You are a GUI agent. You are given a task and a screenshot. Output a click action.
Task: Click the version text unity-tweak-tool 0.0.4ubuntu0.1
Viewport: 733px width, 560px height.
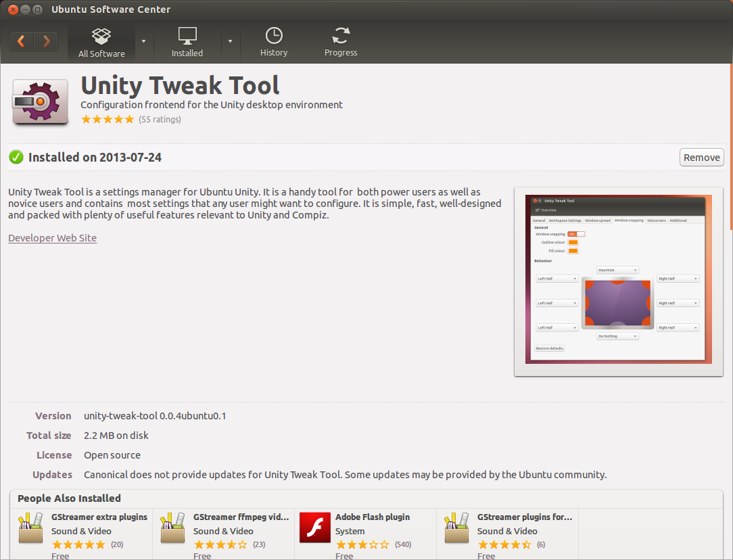click(156, 416)
